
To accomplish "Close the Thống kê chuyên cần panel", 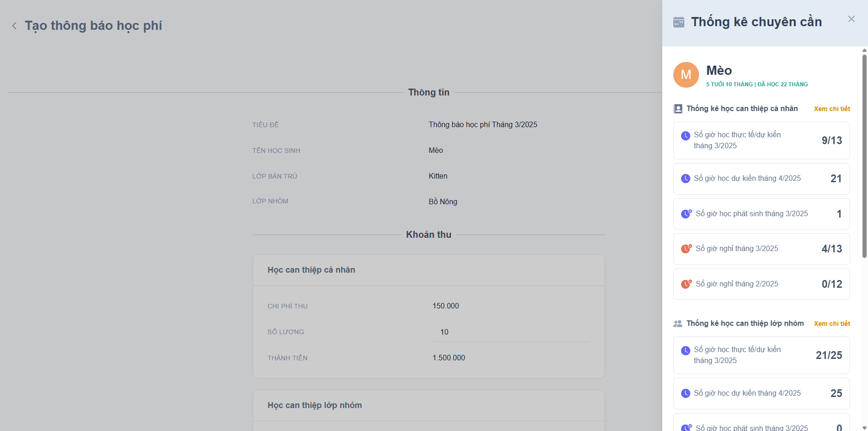I will point(851,19).
